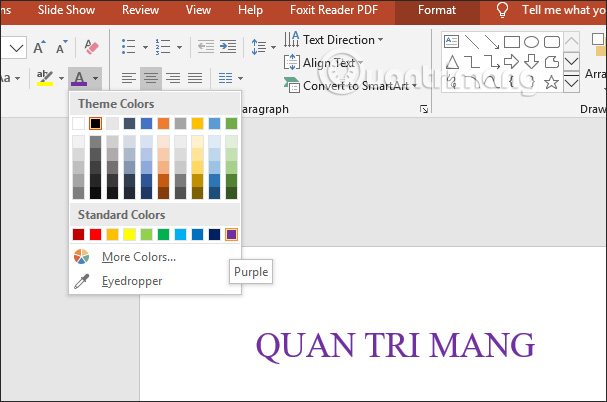The height and width of the screenshot is (402, 607).
Task: Increase list indent level
Action: pyautogui.click(x=228, y=47)
